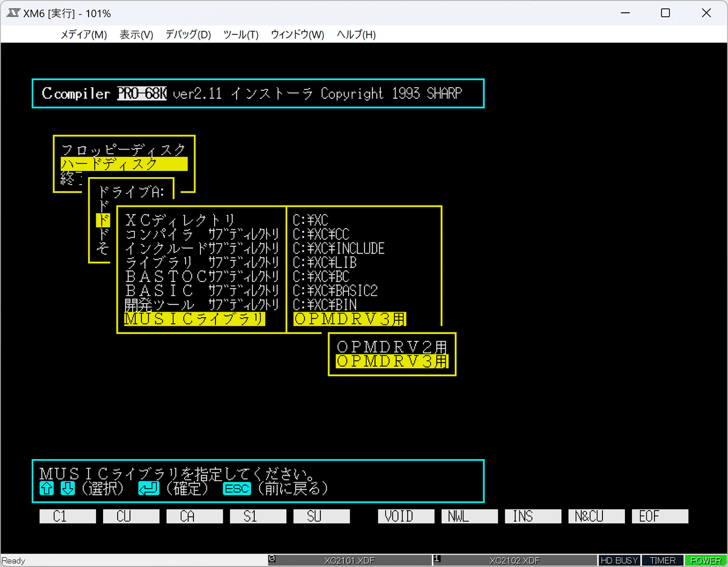Click the XM6 app icon in title bar
This screenshot has width=728, height=567.
point(13,13)
